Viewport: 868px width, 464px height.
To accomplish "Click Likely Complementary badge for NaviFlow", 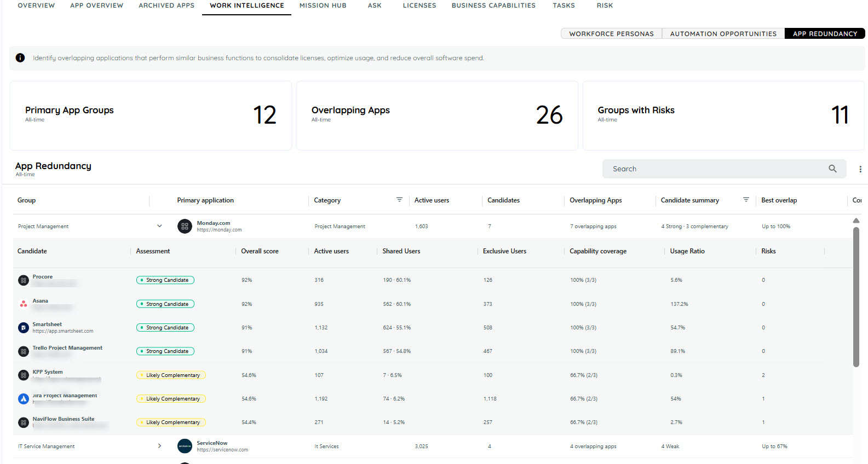I will pyautogui.click(x=171, y=422).
